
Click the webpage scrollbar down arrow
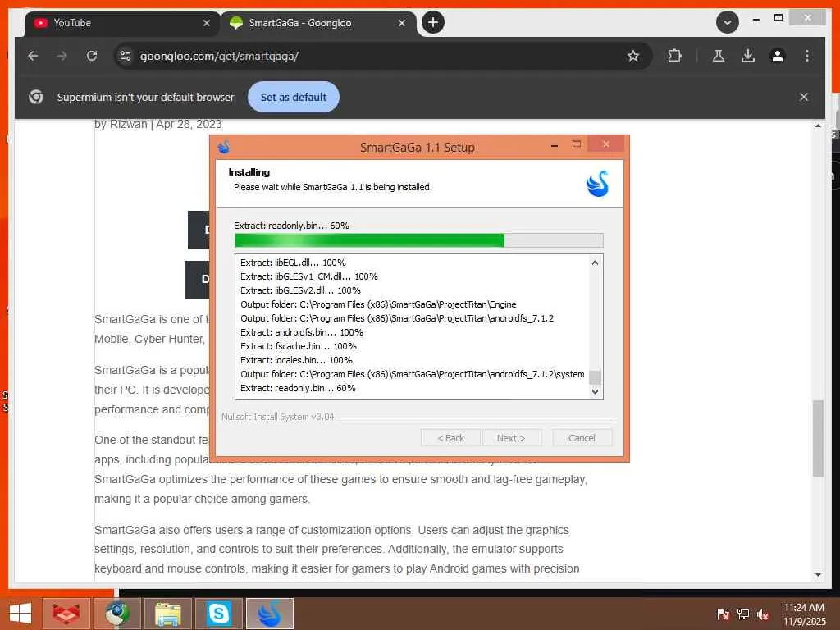pos(818,575)
